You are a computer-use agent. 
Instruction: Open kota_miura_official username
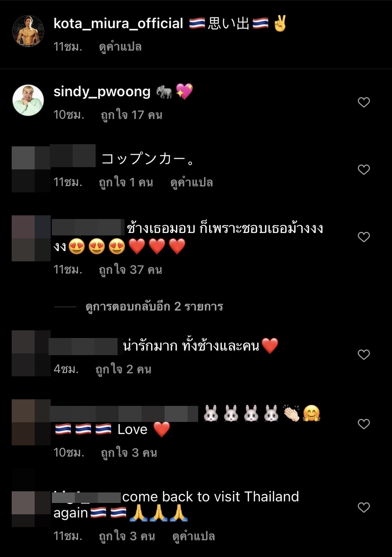click(x=118, y=24)
